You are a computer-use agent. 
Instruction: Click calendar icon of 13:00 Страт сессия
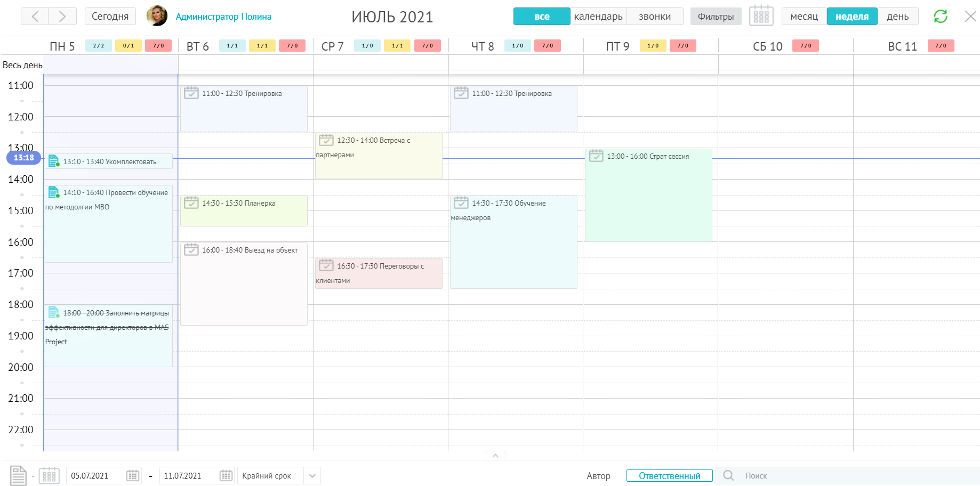(596, 156)
